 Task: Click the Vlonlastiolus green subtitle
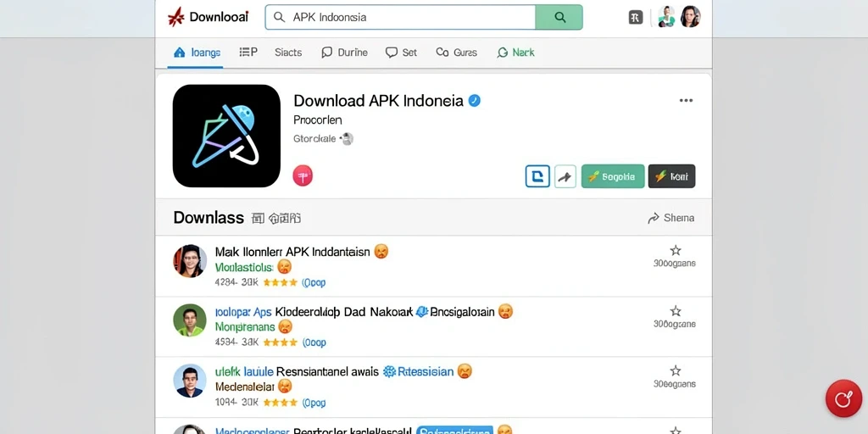244,267
